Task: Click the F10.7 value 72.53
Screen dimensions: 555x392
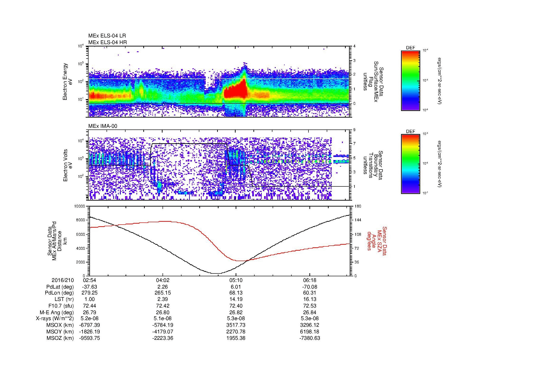Action: (310, 306)
